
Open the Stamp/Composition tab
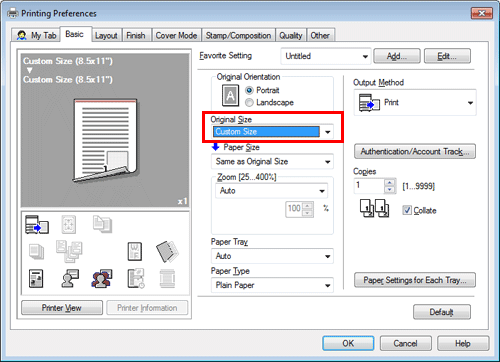point(238,35)
